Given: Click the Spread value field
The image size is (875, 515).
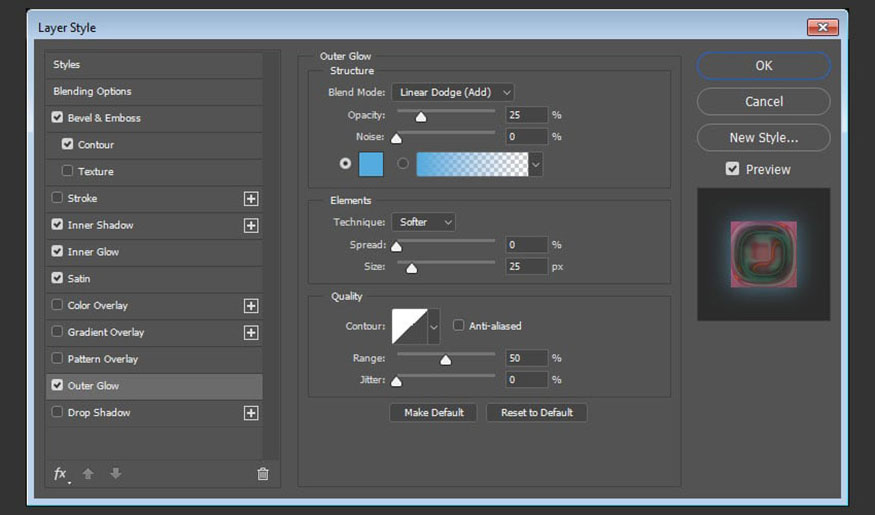Looking at the screenshot, I should 526,245.
